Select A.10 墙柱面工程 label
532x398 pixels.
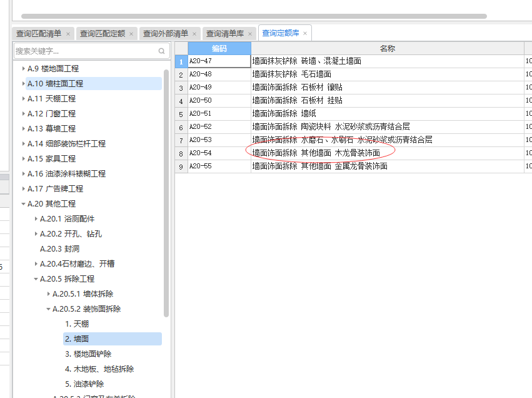coord(55,83)
